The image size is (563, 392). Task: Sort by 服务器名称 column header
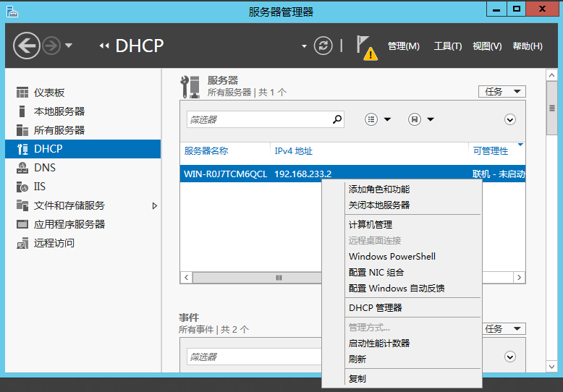(206, 150)
